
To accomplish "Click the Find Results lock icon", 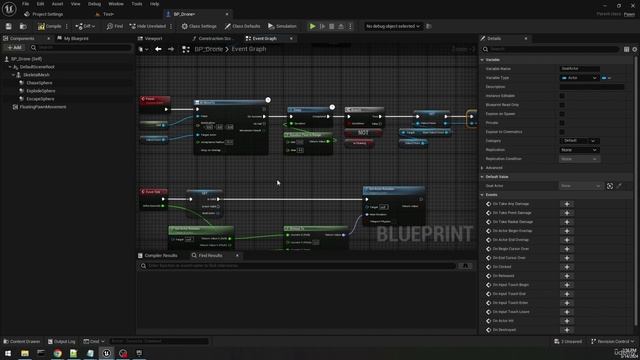I will 465,266.
